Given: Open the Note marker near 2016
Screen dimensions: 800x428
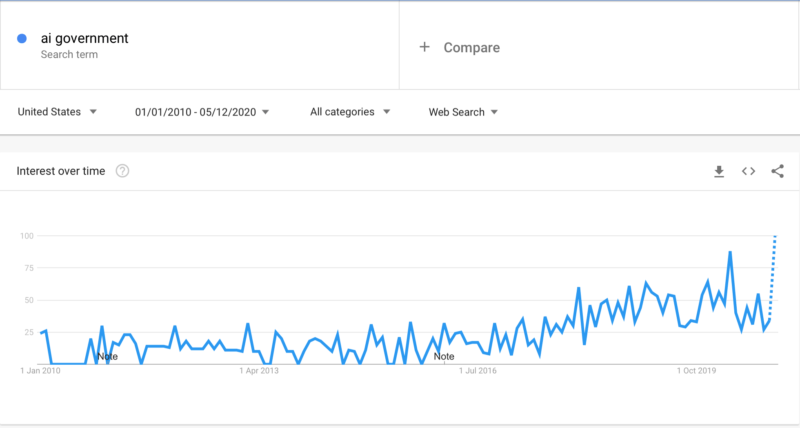Looking at the screenshot, I should click(x=444, y=357).
